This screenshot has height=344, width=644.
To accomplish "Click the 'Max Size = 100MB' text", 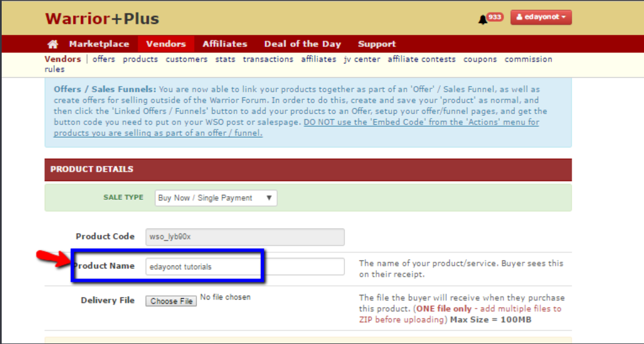I will [x=491, y=319].
